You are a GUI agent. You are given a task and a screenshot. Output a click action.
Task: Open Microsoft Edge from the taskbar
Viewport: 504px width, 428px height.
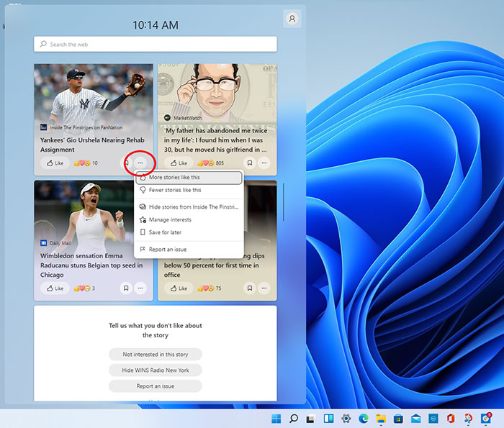pyautogui.click(x=364, y=418)
